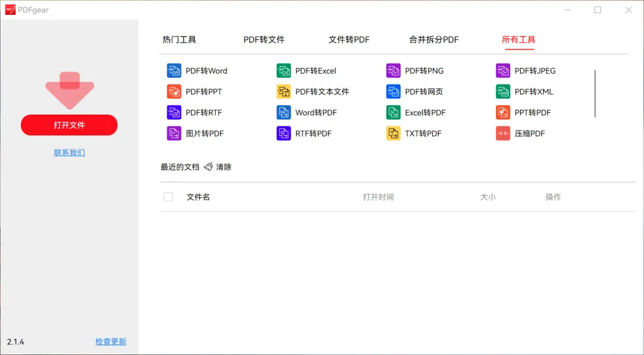Click the 打开时间 column header
Image resolution: width=644 pixels, height=355 pixels.
click(x=378, y=197)
